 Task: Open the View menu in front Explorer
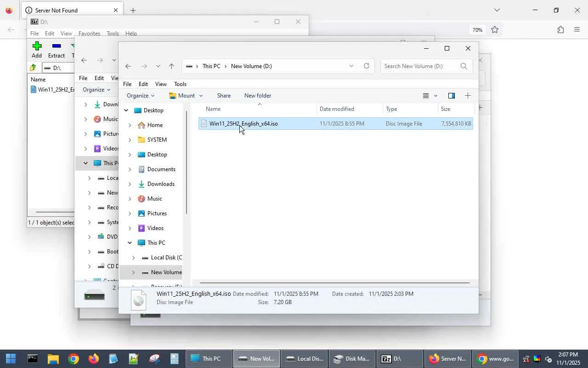161,84
